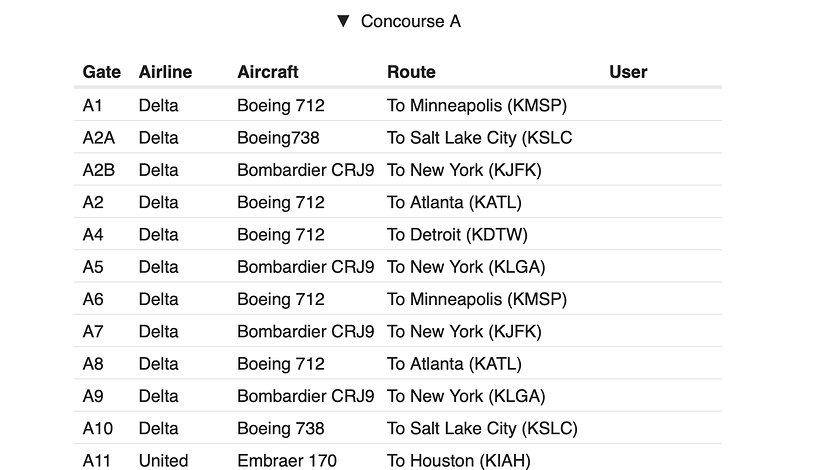Image resolution: width=820 pixels, height=470 pixels.
Task: Click the A2A gate cell
Action: coord(99,138)
